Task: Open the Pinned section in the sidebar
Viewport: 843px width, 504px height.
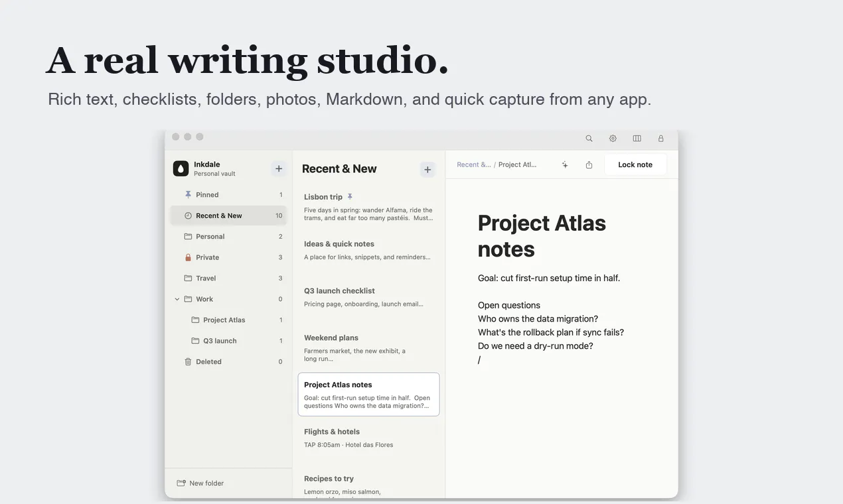Action: coord(228,195)
